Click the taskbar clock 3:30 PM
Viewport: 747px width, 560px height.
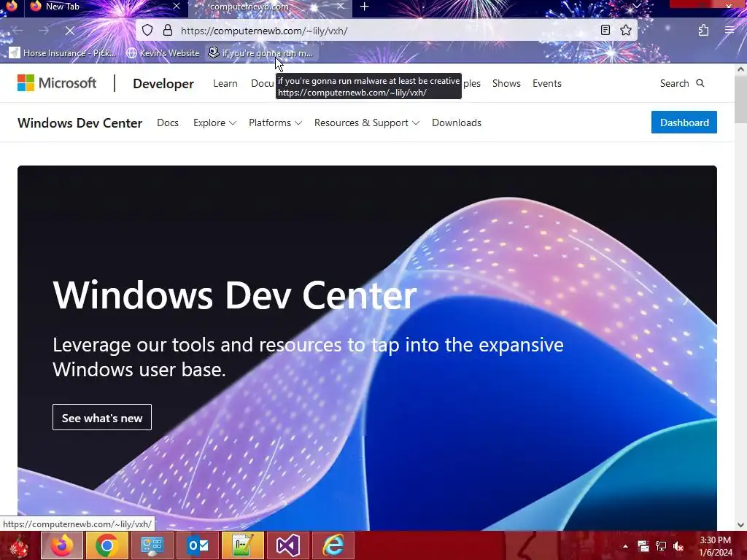(x=716, y=546)
